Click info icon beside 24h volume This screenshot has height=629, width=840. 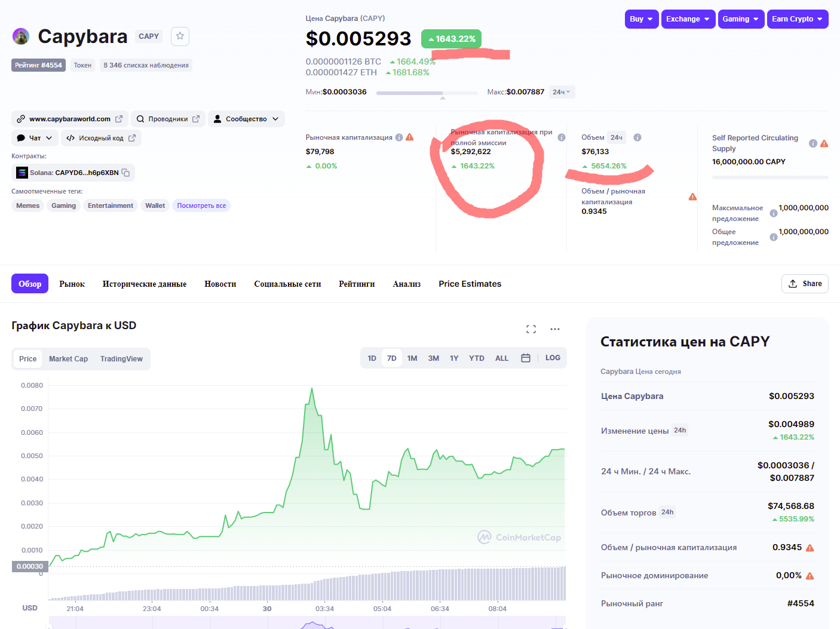637,137
